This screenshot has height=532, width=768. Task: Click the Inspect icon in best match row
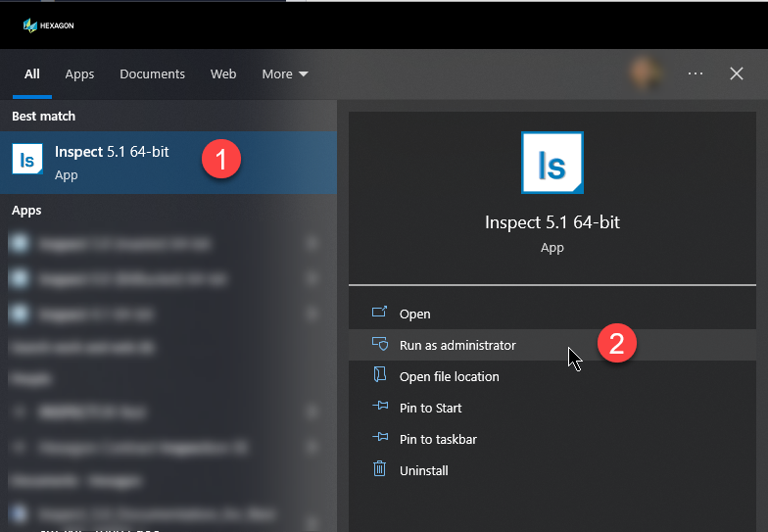[x=27, y=159]
